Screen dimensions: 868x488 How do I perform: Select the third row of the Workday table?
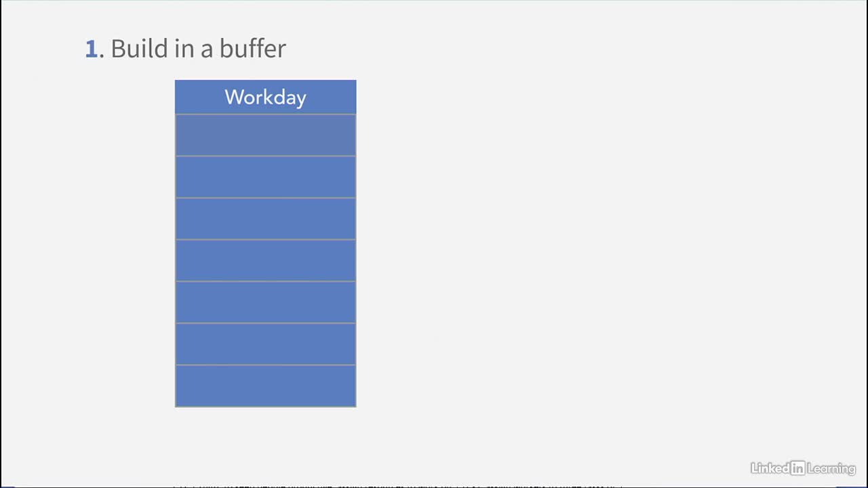pos(265,219)
